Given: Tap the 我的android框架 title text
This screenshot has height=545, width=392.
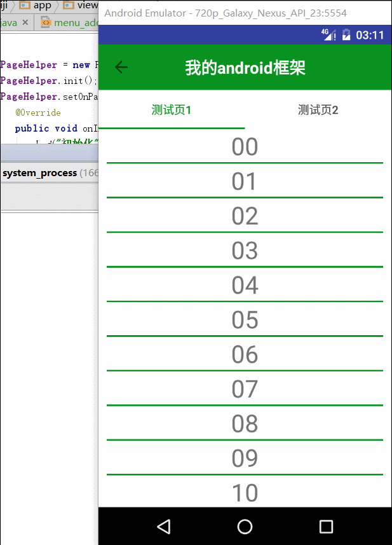Looking at the screenshot, I should [245, 67].
